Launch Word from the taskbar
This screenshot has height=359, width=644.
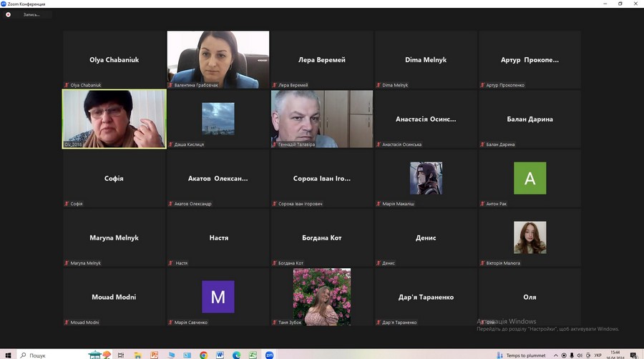220,355
